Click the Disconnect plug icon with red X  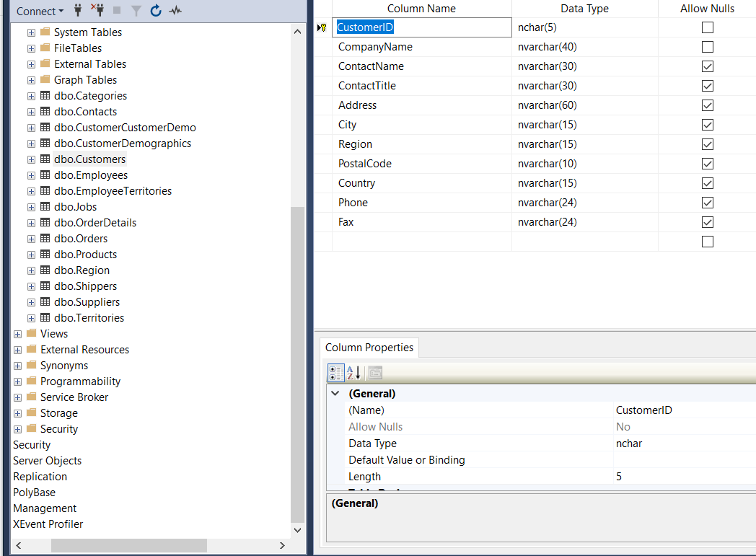97,10
